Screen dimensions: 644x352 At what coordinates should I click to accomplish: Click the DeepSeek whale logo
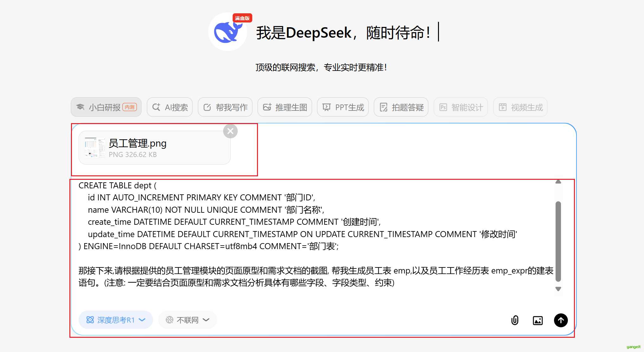[228, 32]
